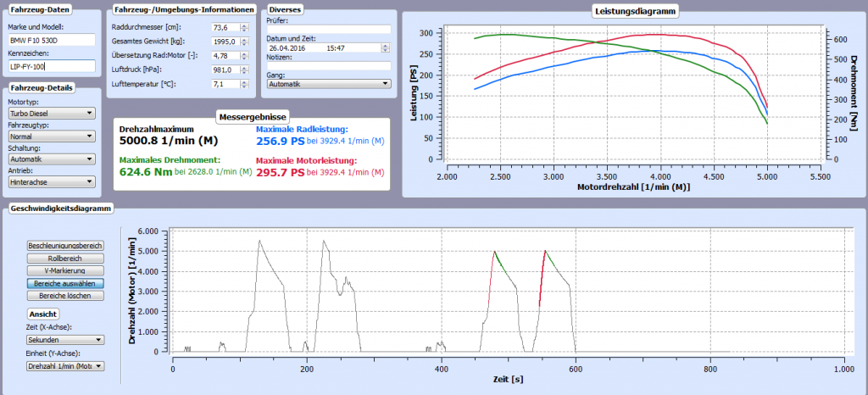Screen dimensions: 868x395
Task: Click the Marke und Modell field
Action: [52, 39]
